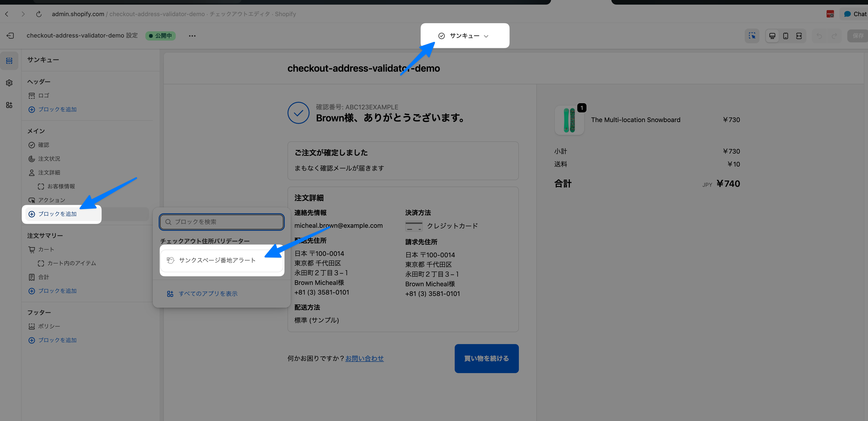This screenshot has width=868, height=421.
Task: Select the カート section in 注文サマリー
Action: tap(46, 249)
